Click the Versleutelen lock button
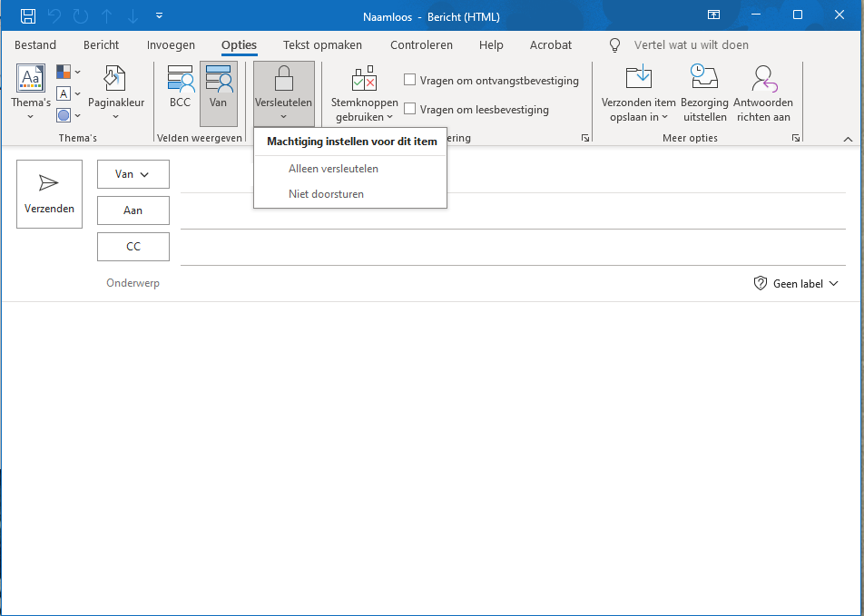 [x=284, y=93]
